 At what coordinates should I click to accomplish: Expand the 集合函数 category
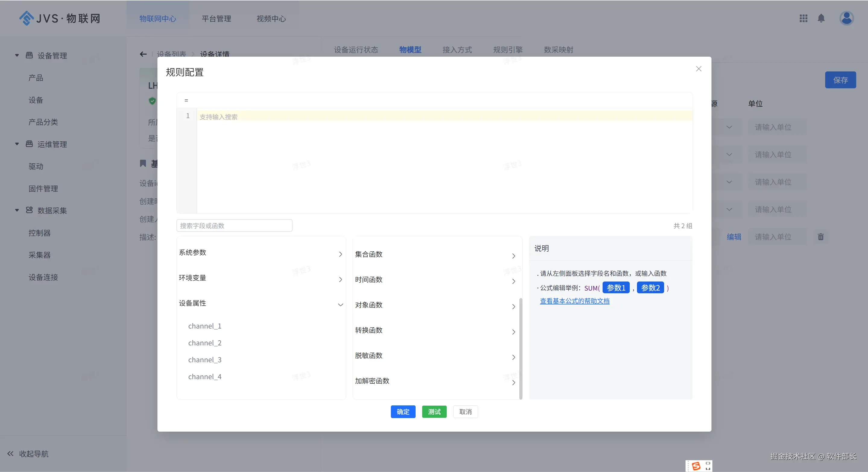513,256
